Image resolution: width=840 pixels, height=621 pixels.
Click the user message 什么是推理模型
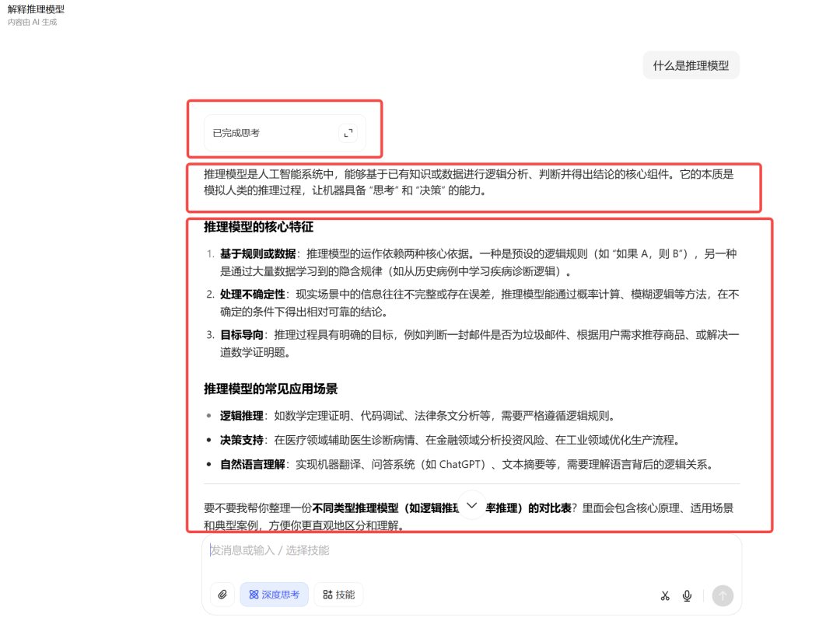tap(691, 65)
